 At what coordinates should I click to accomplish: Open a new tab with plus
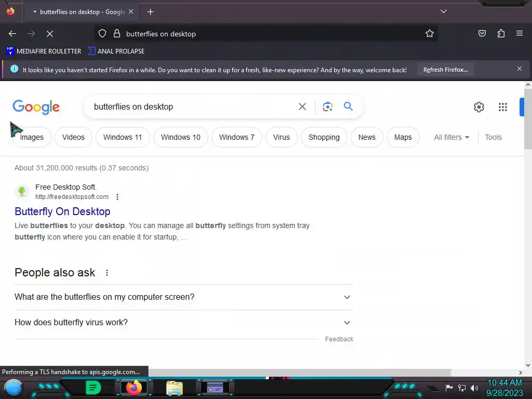(150, 12)
